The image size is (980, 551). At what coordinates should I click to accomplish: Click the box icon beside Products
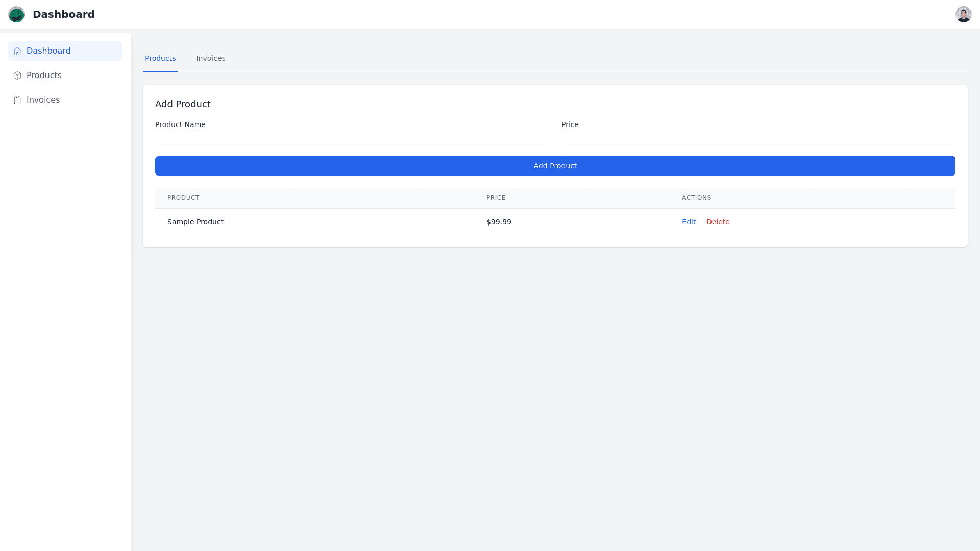[x=17, y=76]
